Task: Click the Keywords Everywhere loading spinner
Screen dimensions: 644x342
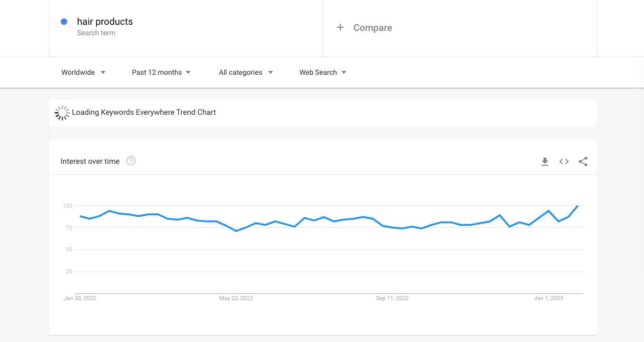Action: pyautogui.click(x=62, y=113)
